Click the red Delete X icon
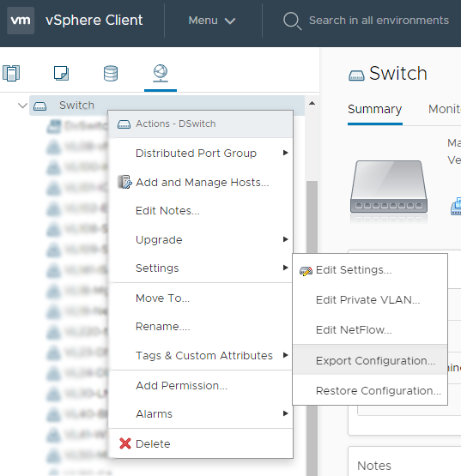 [124, 443]
